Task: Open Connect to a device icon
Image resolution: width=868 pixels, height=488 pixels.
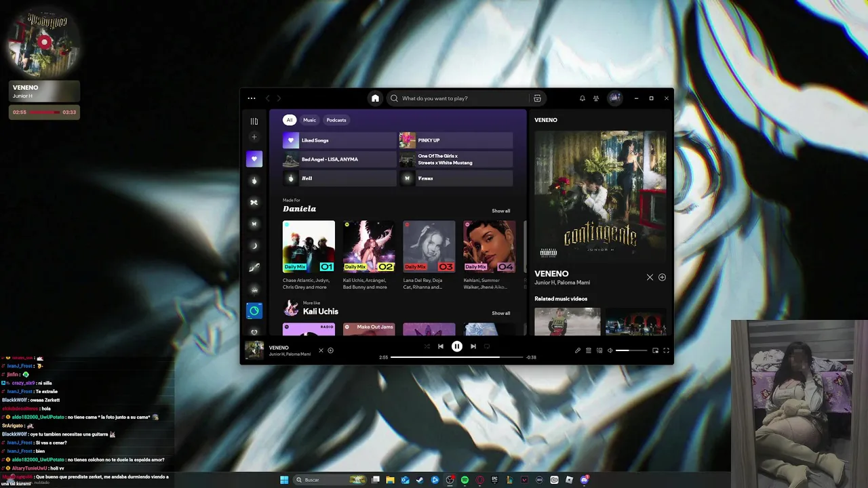Action: coord(599,350)
